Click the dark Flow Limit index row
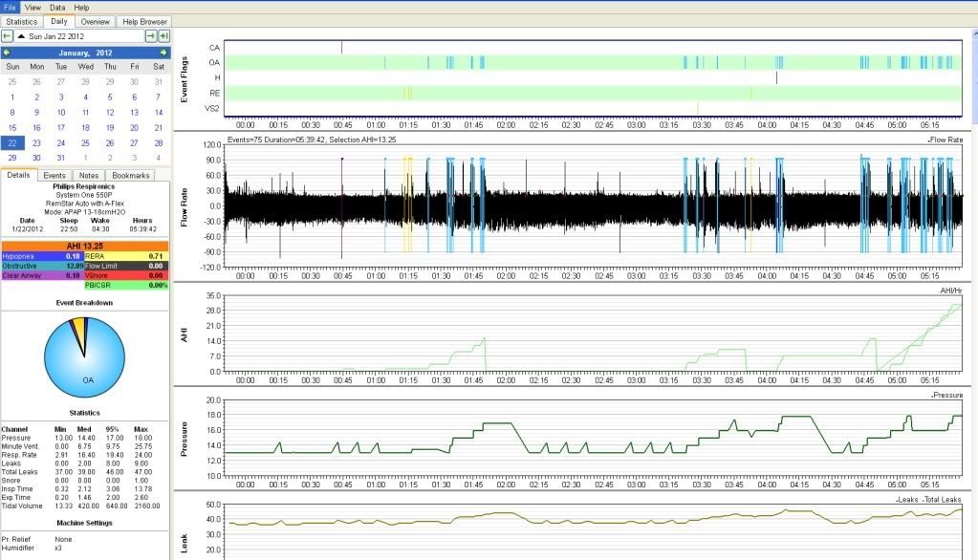Image resolution: width=978 pixels, height=560 pixels. coord(126,266)
